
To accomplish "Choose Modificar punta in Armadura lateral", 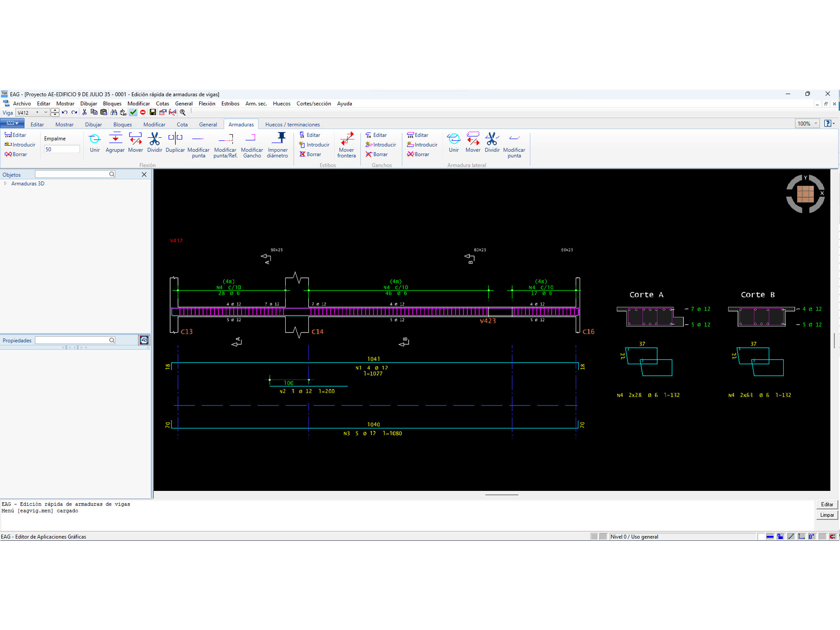I will point(514,145).
